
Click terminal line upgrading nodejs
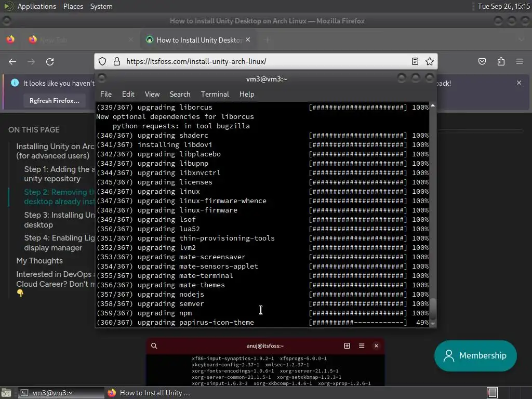coord(262,295)
